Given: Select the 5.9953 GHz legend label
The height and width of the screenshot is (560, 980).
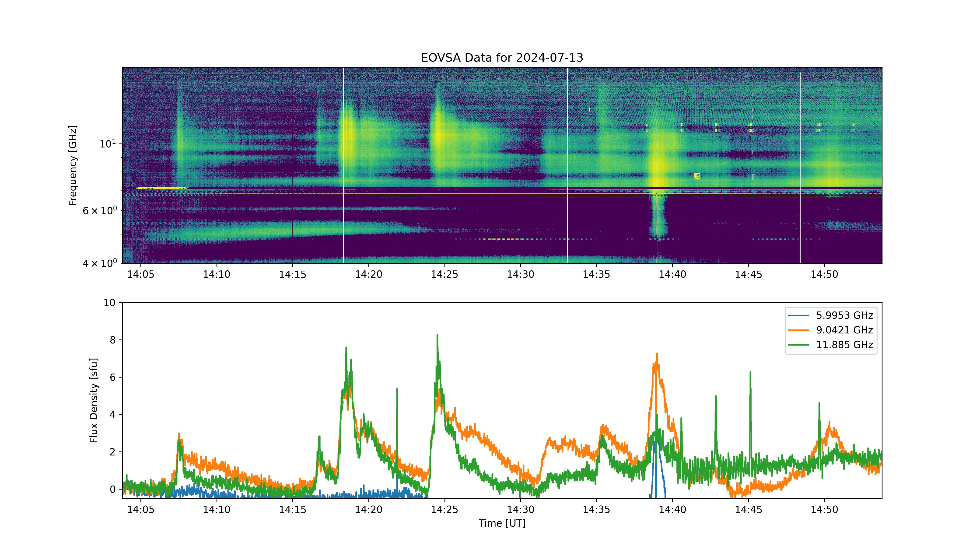Looking at the screenshot, I should (845, 315).
